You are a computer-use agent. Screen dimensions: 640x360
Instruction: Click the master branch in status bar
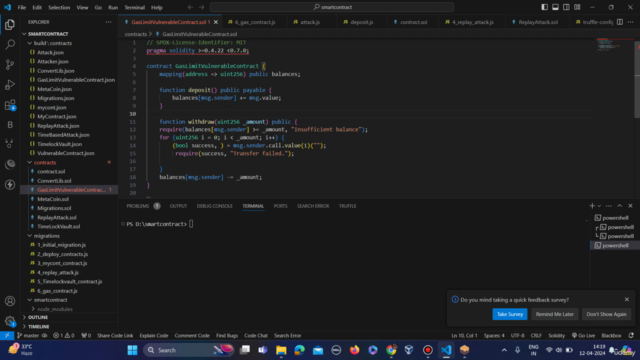tap(28, 336)
